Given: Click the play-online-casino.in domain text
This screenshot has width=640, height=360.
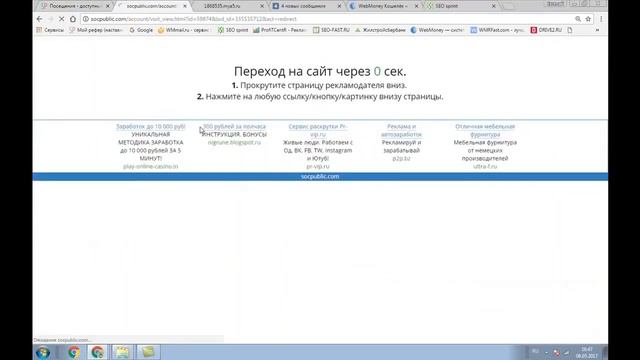Looking at the screenshot, I should 151,167.
